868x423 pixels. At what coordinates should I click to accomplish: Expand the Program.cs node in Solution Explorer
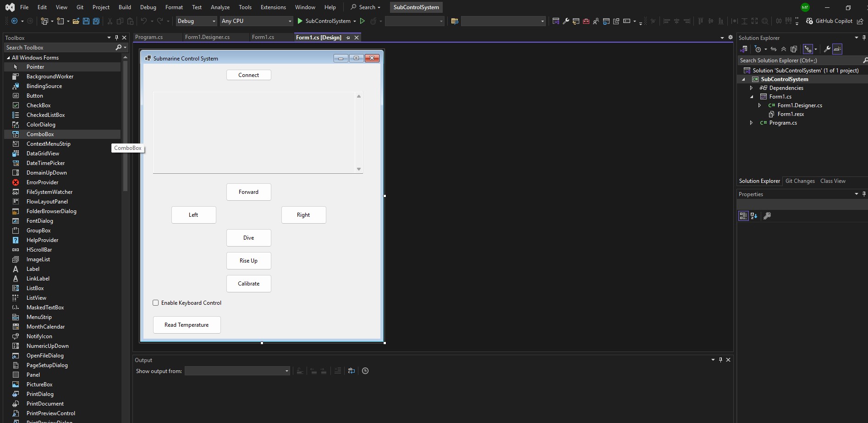[x=751, y=123]
